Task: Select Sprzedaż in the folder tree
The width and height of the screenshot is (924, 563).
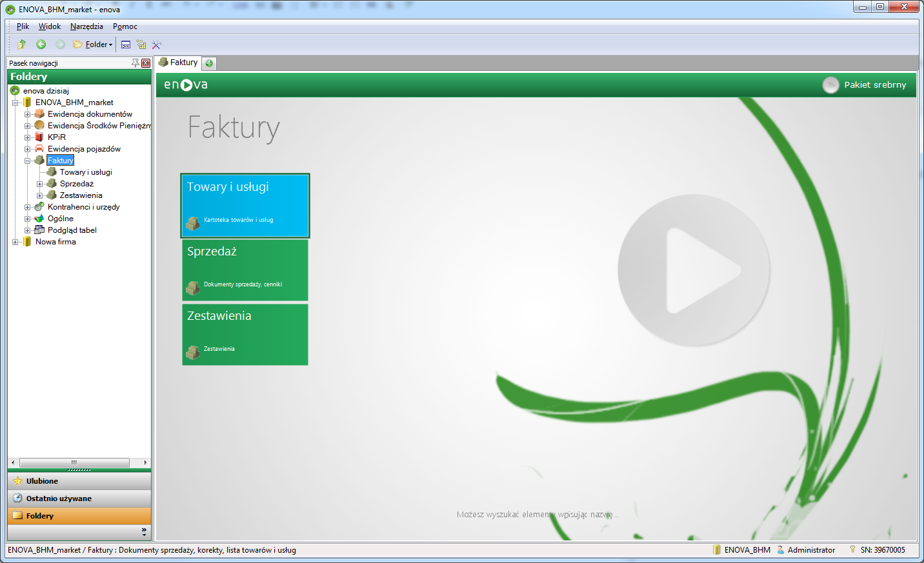Action: tap(77, 184)
